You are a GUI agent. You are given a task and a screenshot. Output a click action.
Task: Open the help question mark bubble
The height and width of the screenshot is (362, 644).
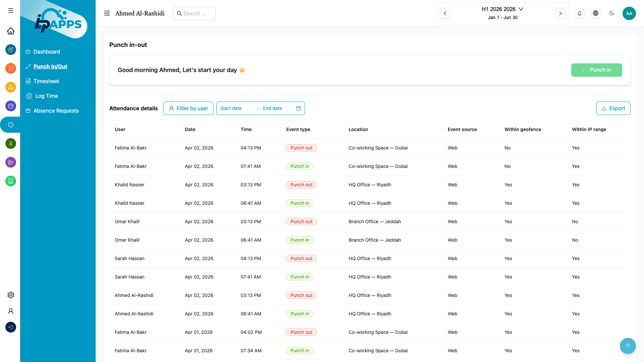(628, 346)
